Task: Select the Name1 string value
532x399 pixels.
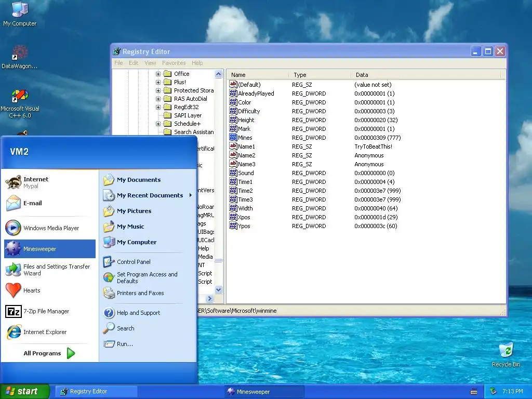Action: (246, 146)
